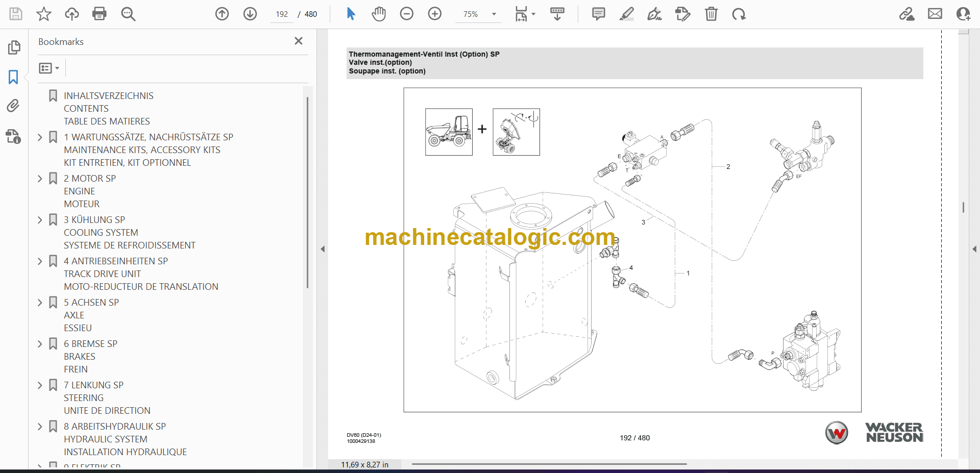The width and height of the screenshot is (980, 473).
Task: Add a sticky note comment
Action: (x=598, y=14)
